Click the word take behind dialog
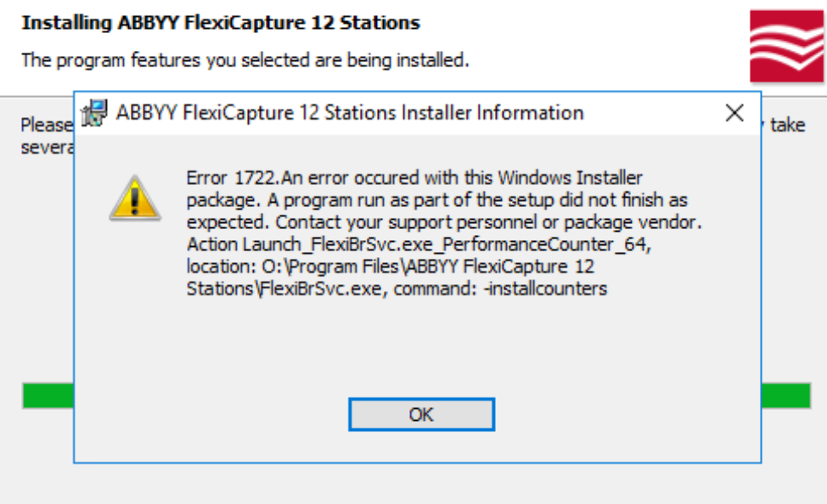 787,125
